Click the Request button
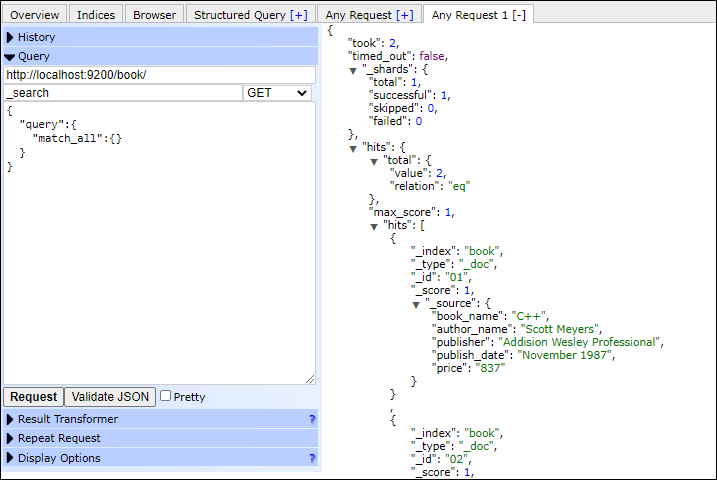The height and width of the screenshot is (480, 717). (x=34, y=396)
